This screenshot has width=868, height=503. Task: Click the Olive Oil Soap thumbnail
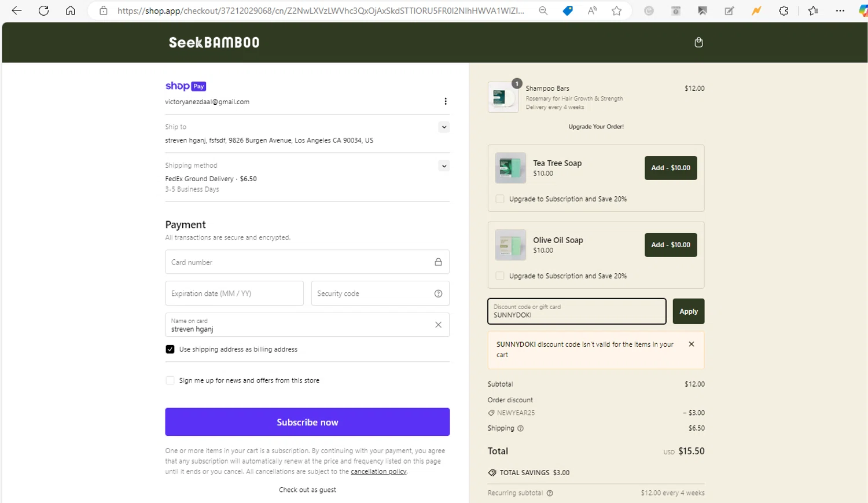point(510,245)
